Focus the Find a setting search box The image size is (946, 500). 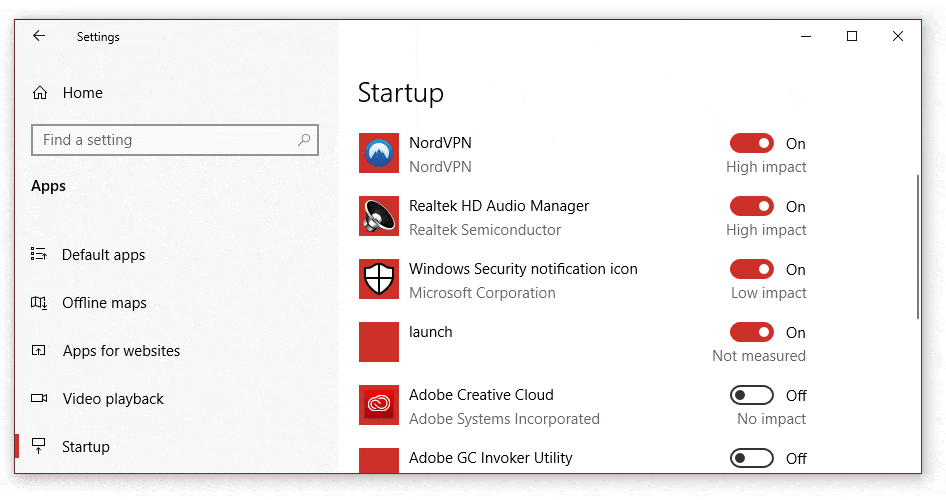[175, 140]
